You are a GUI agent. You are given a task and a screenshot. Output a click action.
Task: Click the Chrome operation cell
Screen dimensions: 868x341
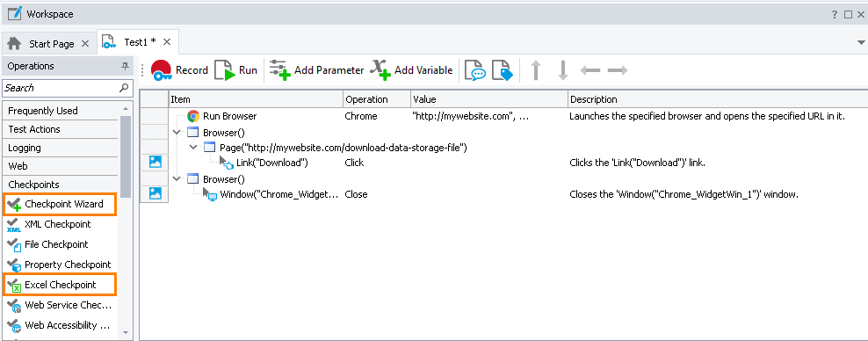[x=361, y=116]
